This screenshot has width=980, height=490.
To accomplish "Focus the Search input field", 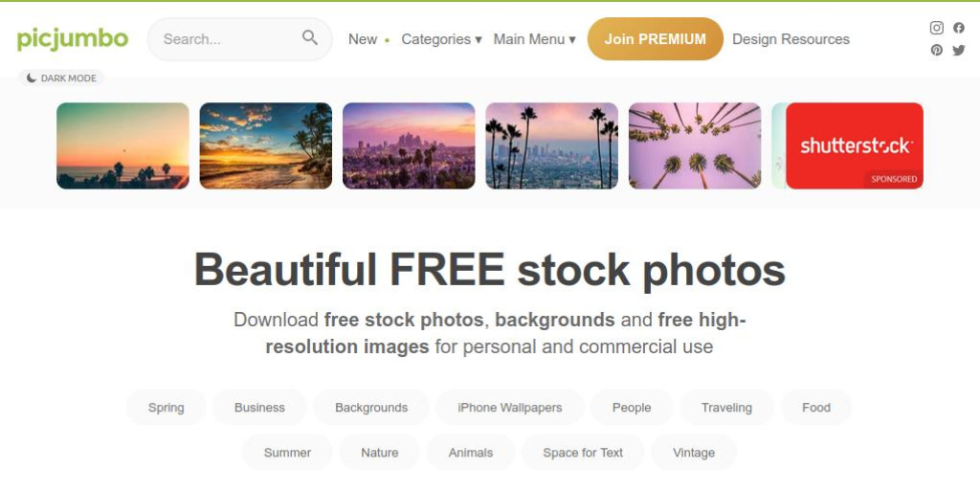I will (x=239, y=38).
